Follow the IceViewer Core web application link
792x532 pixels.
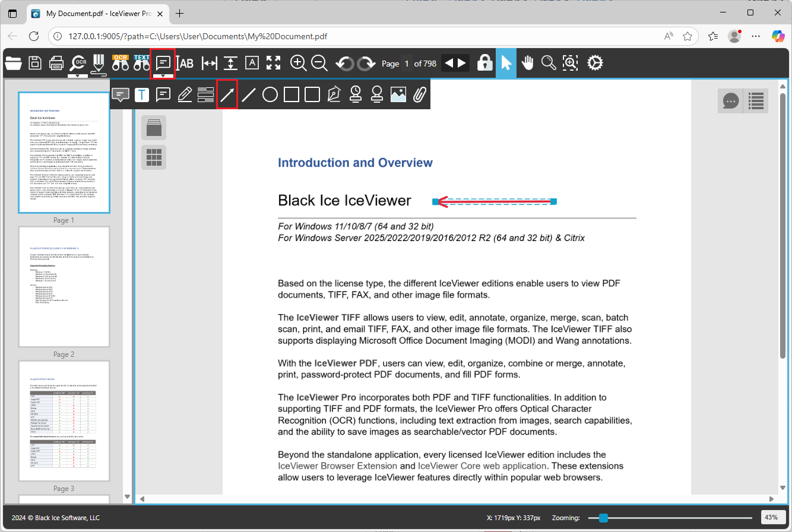(x=482, y=466)
